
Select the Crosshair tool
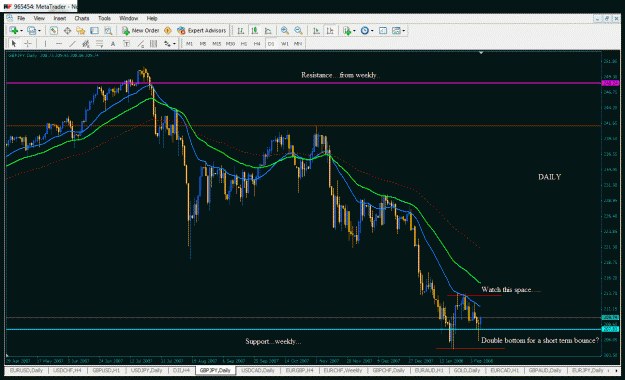(x=28, y=43)
